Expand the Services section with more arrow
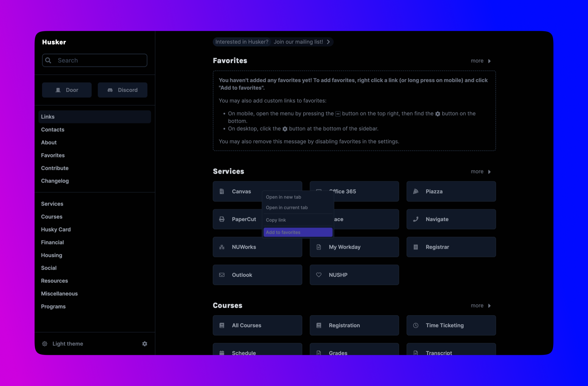 pos(480,172)
